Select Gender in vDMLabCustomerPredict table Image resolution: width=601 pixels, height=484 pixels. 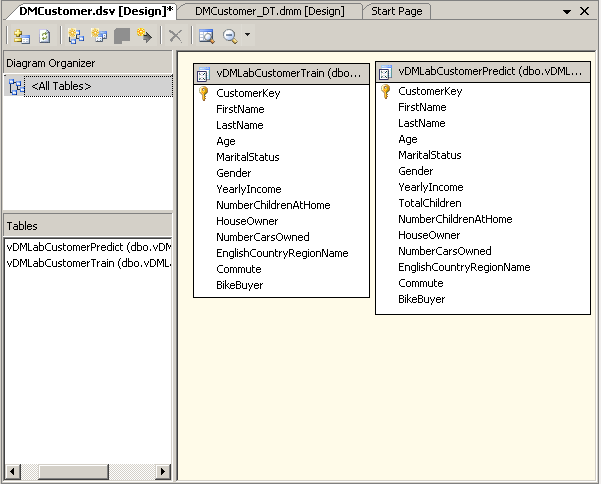(x=415, y=171)
